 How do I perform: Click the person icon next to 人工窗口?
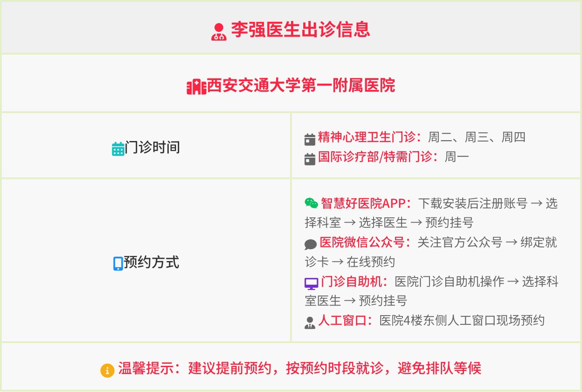coord(310,323)
